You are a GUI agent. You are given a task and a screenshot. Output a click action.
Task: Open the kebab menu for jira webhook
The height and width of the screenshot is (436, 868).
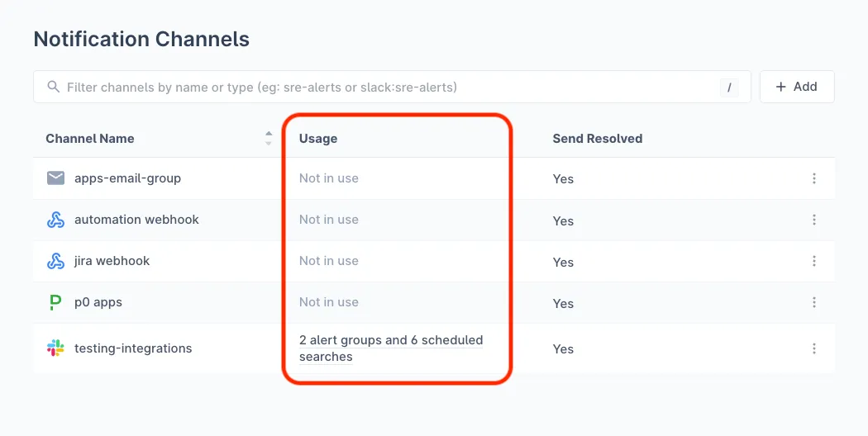coord(814,261)
